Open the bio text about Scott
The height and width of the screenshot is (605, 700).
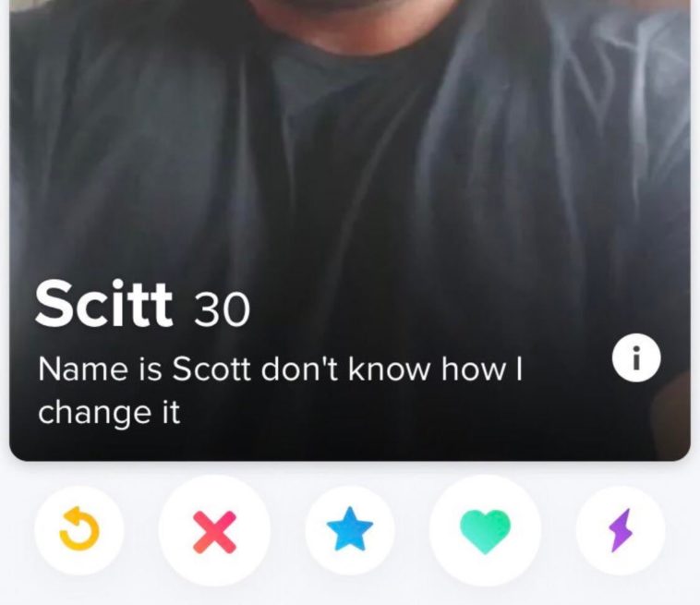pyautogui.click(x=281, y=390)
